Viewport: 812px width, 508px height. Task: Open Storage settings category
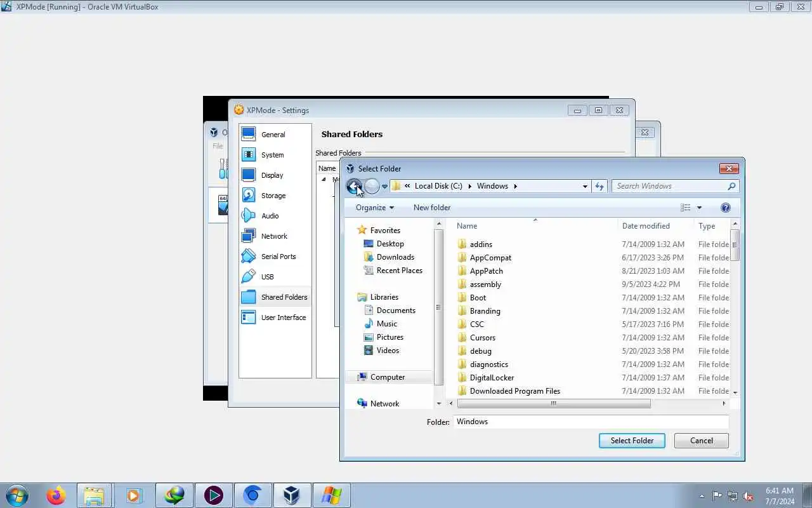(x=275, y=196)
